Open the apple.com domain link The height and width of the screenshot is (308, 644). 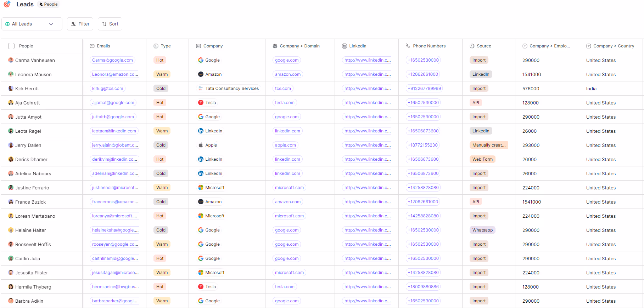pyautogui.click(x=285, y=145)
